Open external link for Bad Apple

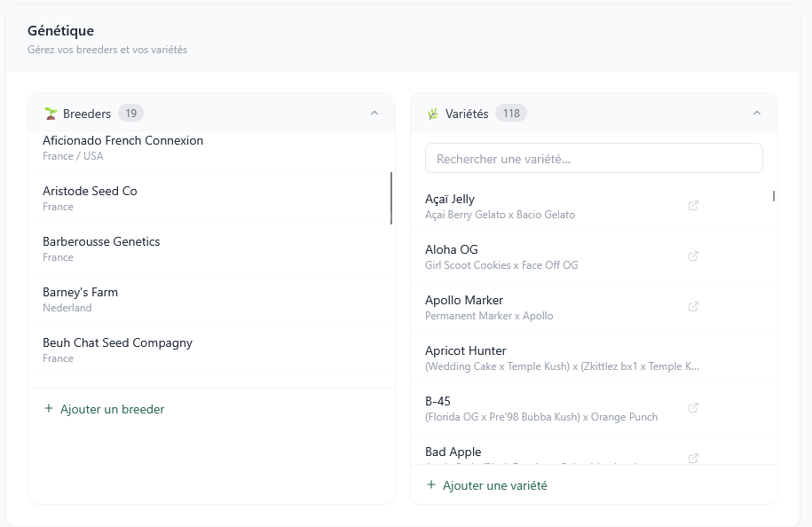click(x=693, y=458)
